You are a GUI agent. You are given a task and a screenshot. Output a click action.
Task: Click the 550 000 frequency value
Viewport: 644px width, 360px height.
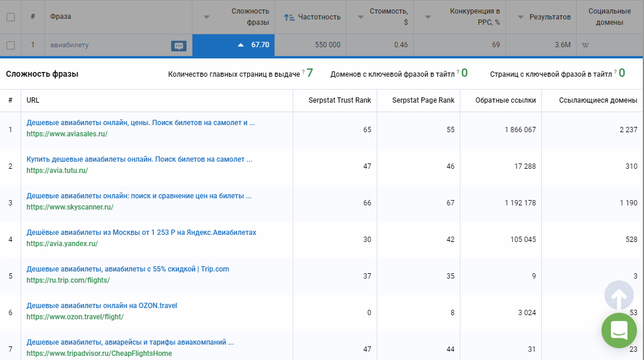coord(328,45)
